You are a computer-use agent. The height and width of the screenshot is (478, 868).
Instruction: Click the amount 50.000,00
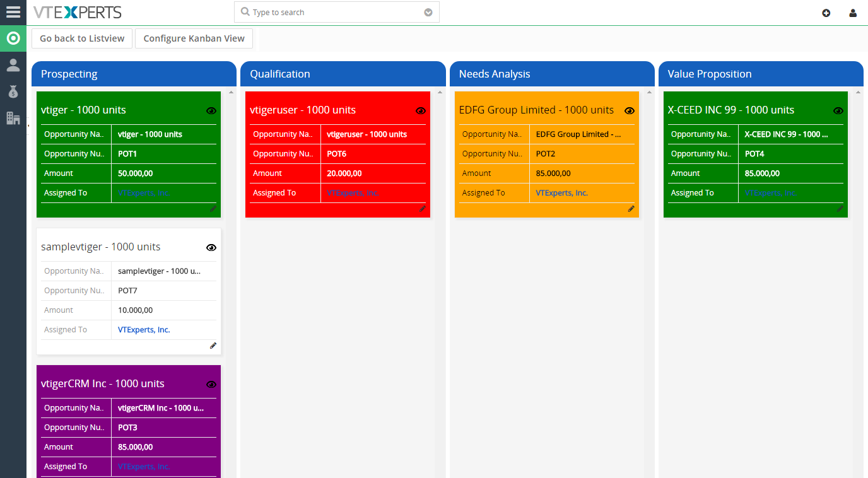(135, 173)
